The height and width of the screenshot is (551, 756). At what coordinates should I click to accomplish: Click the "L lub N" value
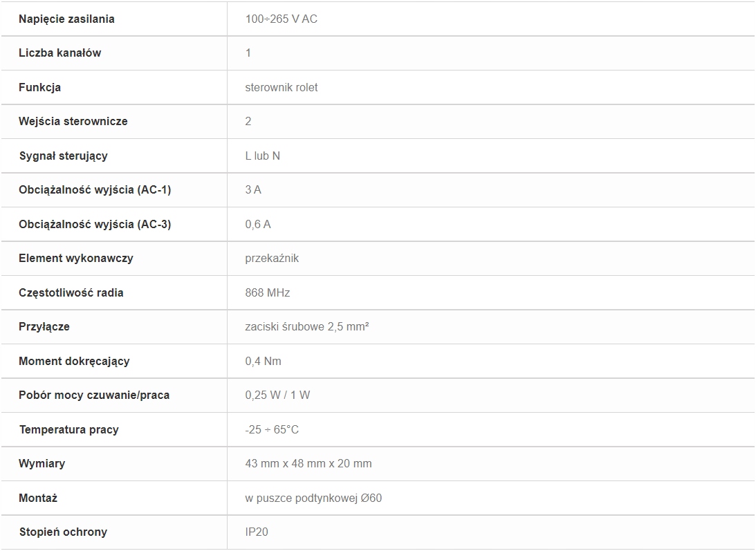click(x=262, y=156)
